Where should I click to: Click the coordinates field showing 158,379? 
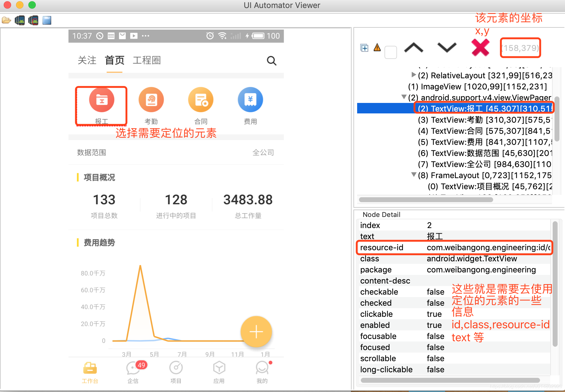point(520,48)
